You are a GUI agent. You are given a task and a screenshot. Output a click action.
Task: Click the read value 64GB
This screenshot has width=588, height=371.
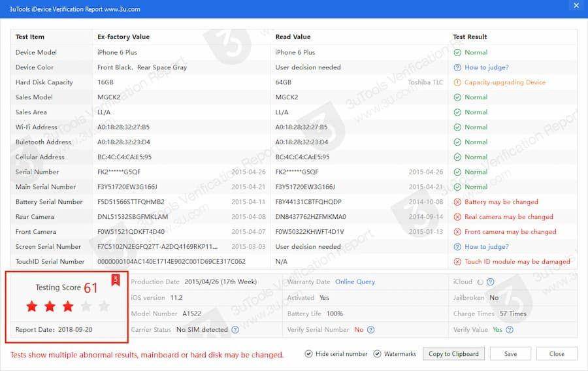(x=283, y=82)
